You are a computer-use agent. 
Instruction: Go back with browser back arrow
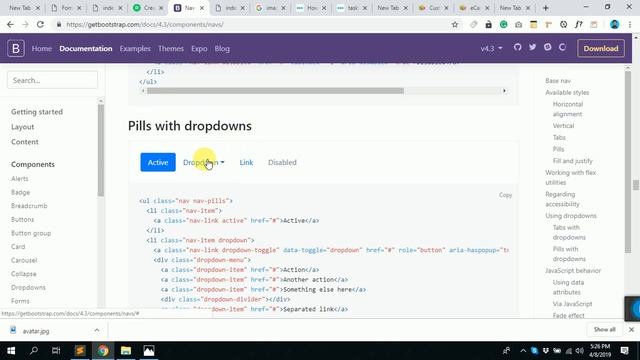10,24
